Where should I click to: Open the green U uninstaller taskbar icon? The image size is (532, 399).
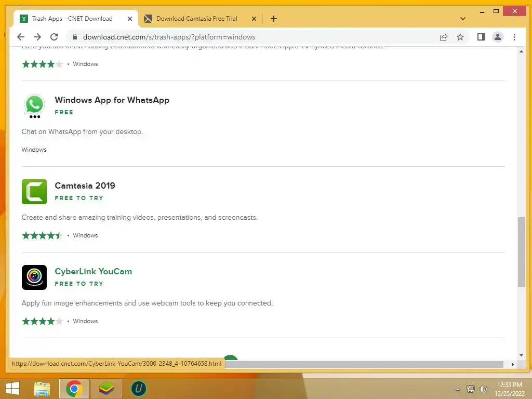138,389
